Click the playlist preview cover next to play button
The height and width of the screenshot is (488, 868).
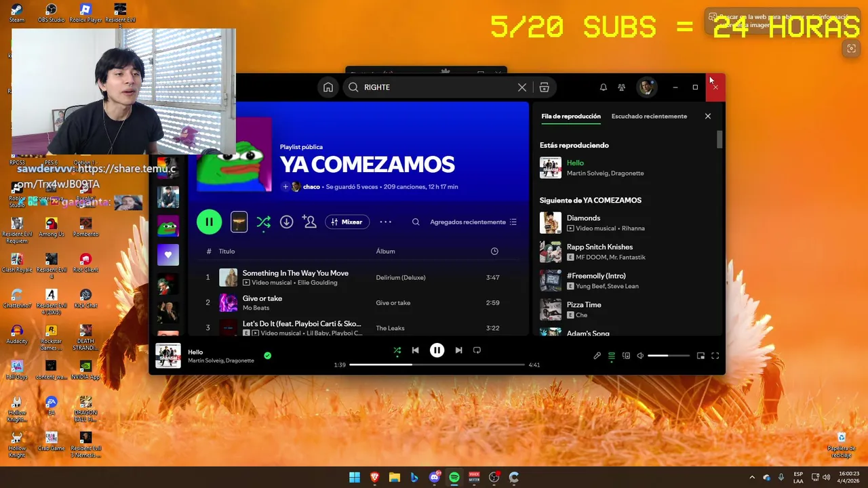(239, 222)
